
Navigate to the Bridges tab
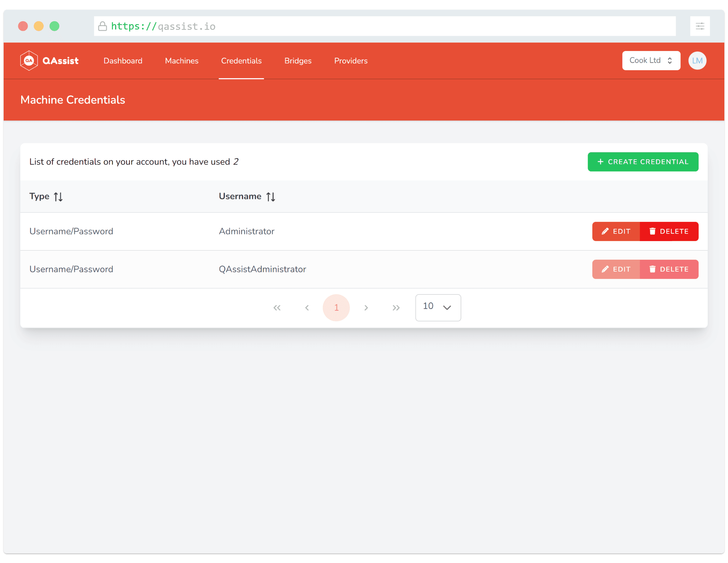298,61
